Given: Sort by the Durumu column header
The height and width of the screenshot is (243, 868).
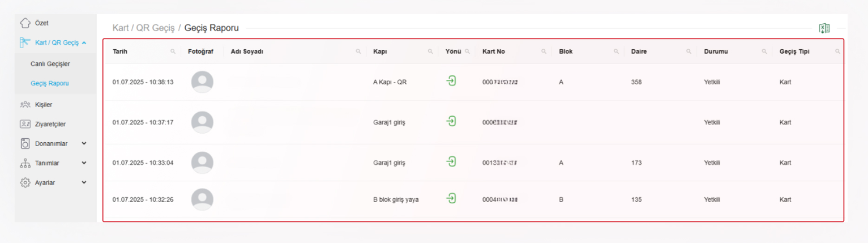Looking at the screenshot, I should [716, 52].
